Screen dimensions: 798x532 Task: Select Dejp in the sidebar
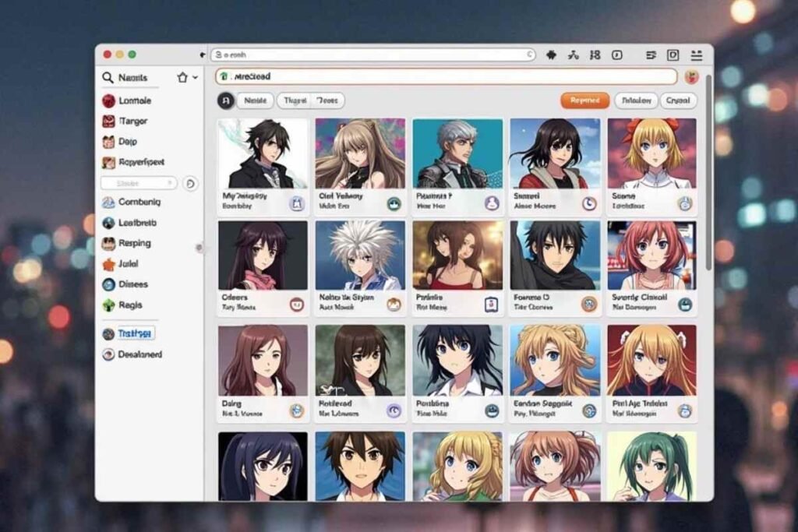(x=119, y=142)
